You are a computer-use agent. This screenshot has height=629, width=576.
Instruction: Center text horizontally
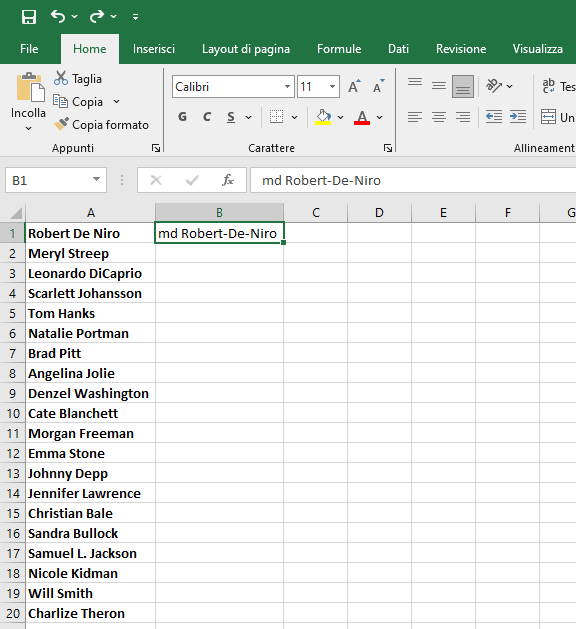439,117
